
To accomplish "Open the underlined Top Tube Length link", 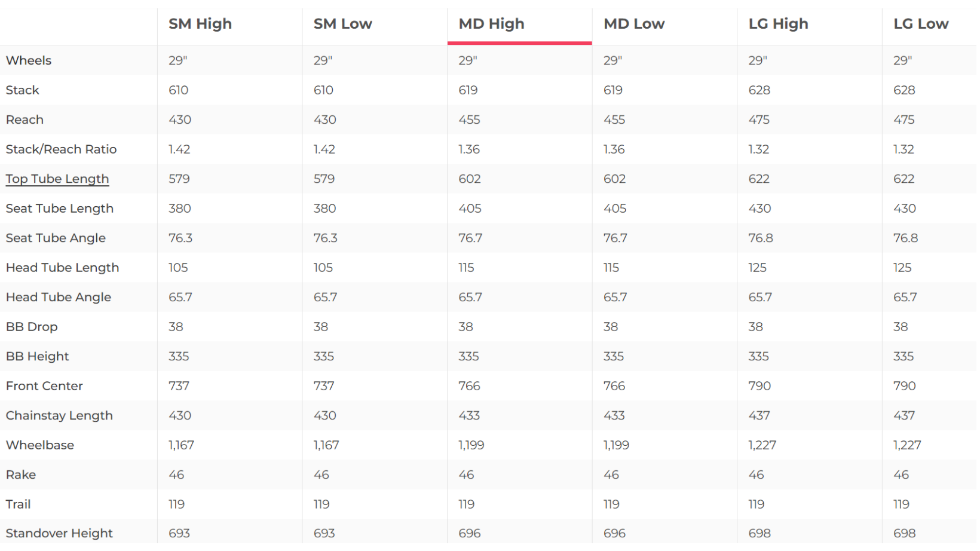I will [57, 179].
